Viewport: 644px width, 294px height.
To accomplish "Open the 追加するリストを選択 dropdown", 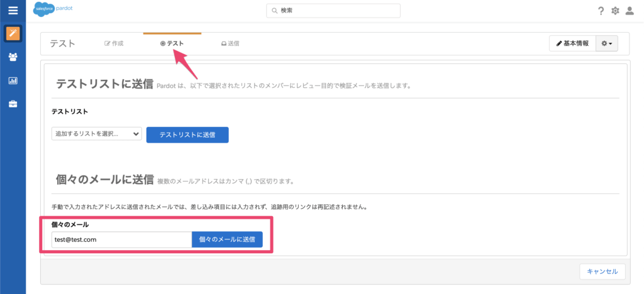I will 96,134.
